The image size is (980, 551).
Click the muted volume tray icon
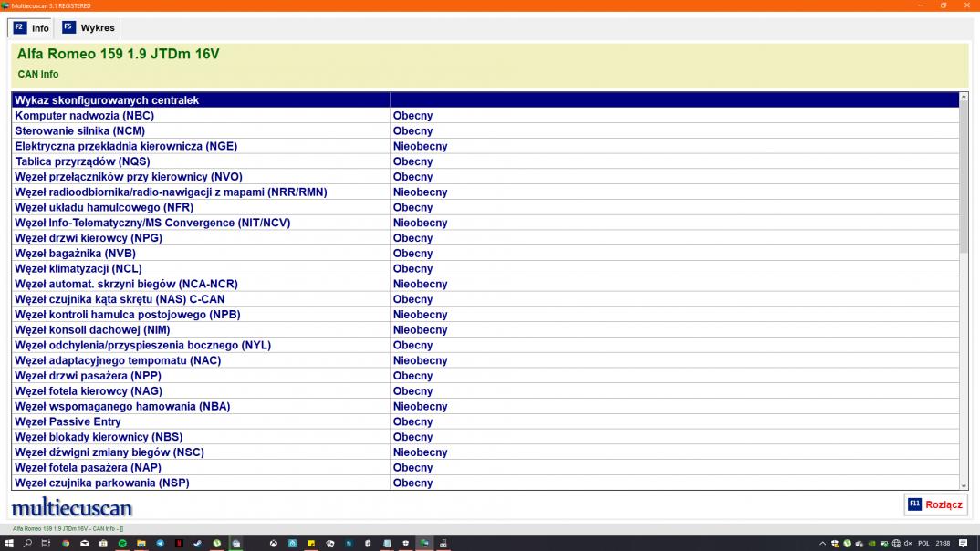(908, 544)
